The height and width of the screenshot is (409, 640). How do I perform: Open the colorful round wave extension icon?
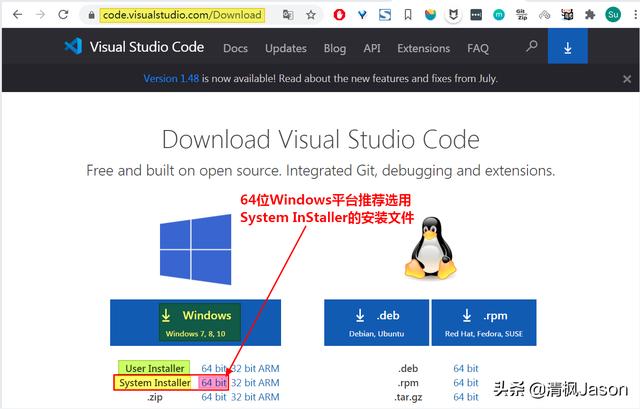(430, 15)
